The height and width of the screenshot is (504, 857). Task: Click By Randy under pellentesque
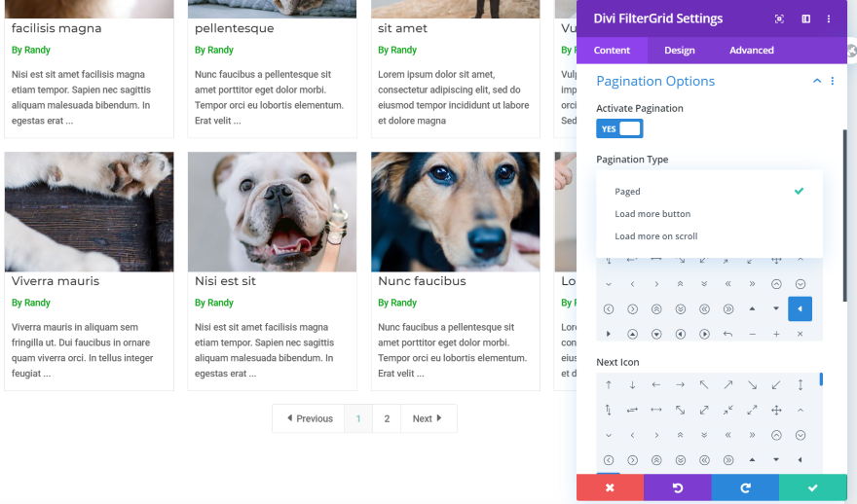click(213, 50)
